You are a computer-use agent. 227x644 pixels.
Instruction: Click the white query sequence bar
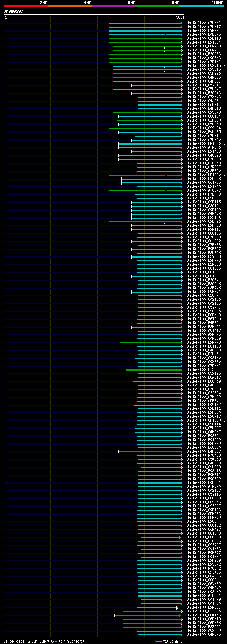[93, 15]
